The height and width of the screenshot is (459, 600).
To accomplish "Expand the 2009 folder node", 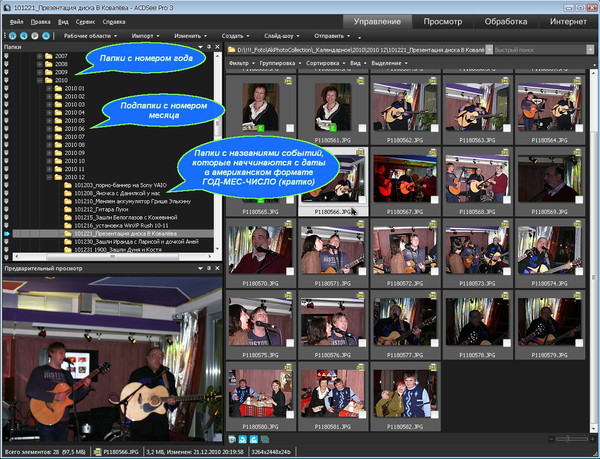I will pos(40,72).
